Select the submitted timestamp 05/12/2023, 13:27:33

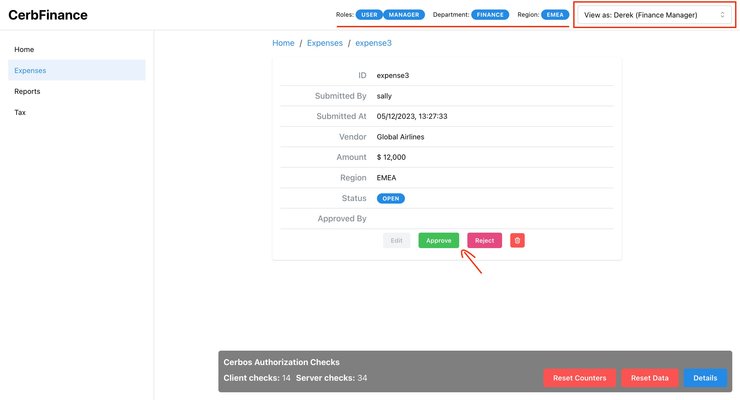[412, 116]
